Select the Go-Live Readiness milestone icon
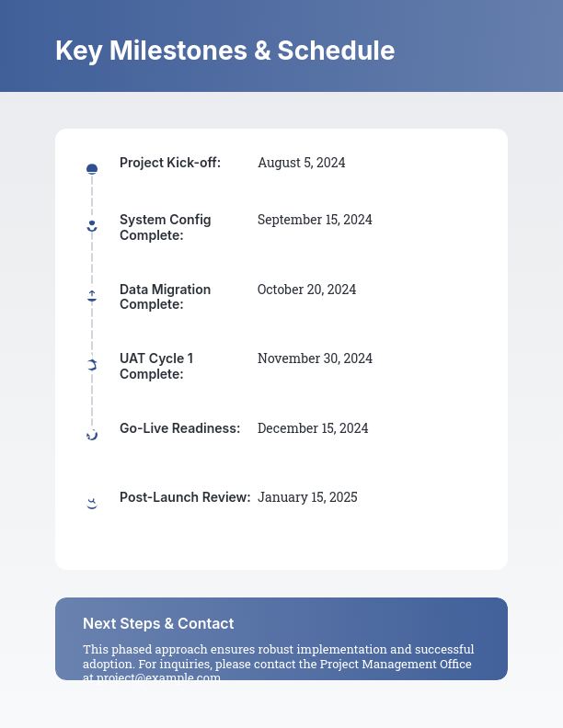This screenshot has width=563, height=728. click(x=92, y=434)
